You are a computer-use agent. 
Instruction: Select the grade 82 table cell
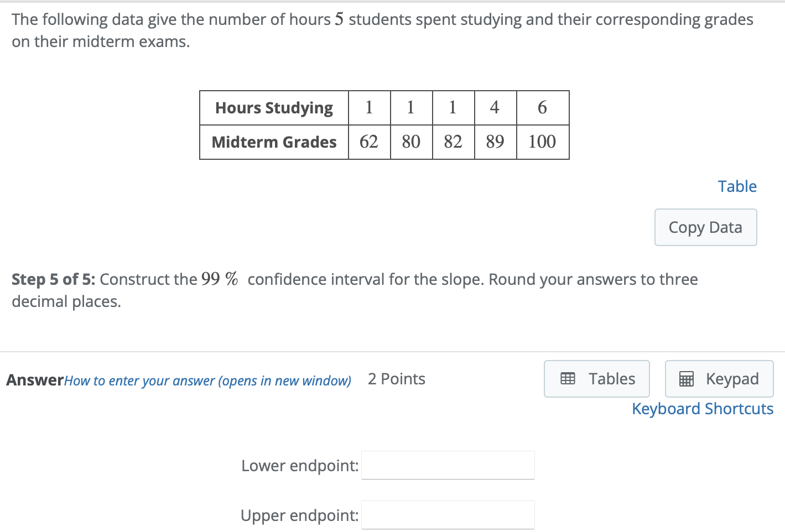point(453,142)
